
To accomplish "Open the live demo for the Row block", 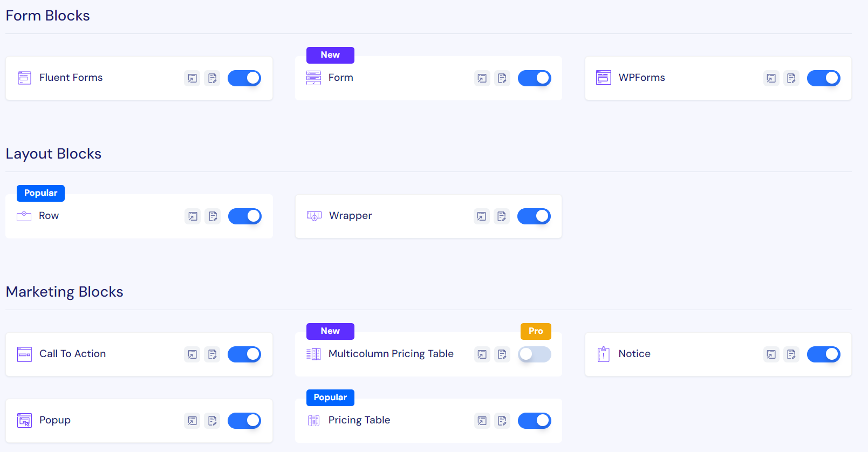I will pyautogui.click(x=192, y=216).
